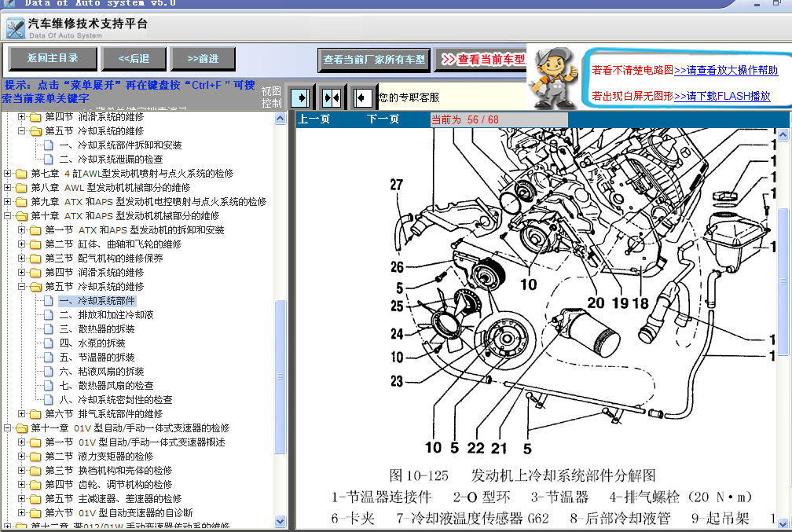This screenshot has width=792, height=532.
Task: Expand 第二节 缸体、曲轴和飞轮的维修
Action: [x=22, y=244]
